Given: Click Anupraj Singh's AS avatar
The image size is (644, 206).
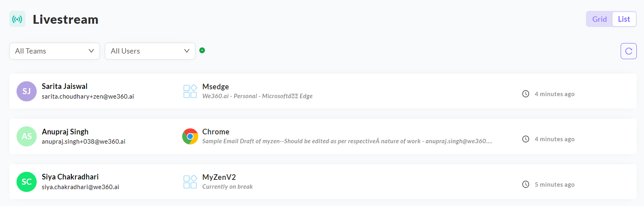Looking at the screenshot, I should click(x=27, y=136).
